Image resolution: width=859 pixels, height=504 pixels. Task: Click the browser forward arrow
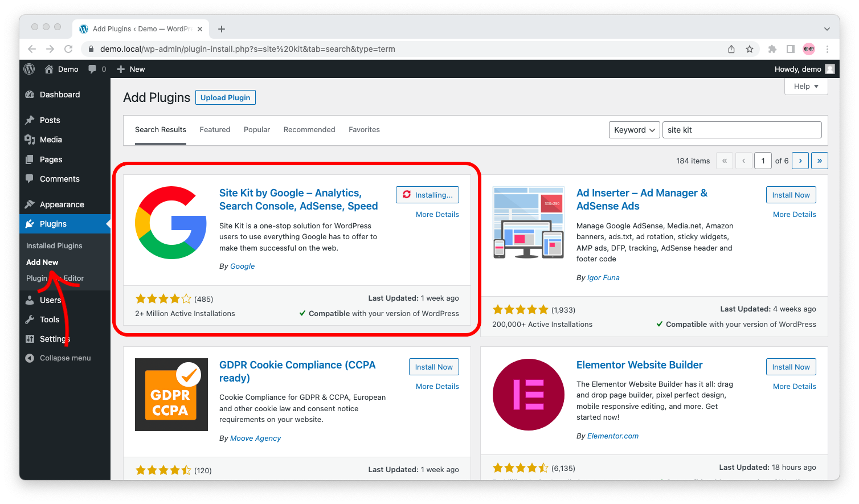click(50, 49)
